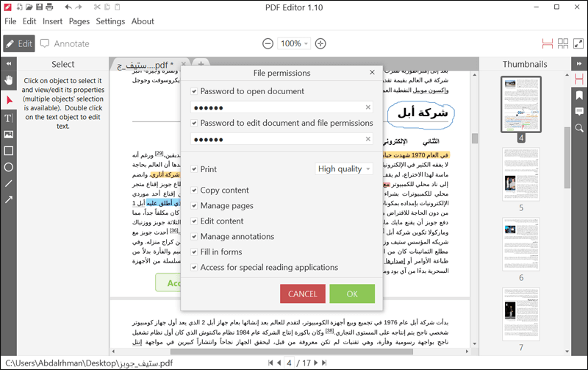Click the document horizontal scrollbar

click(290, 352)
